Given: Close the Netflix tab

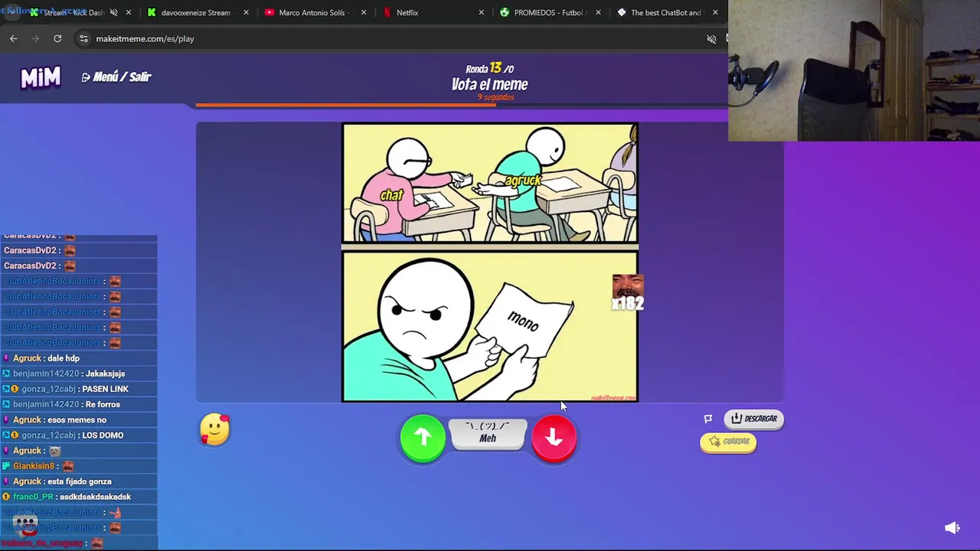Looking at the screenshot, I should pos(482,12).
